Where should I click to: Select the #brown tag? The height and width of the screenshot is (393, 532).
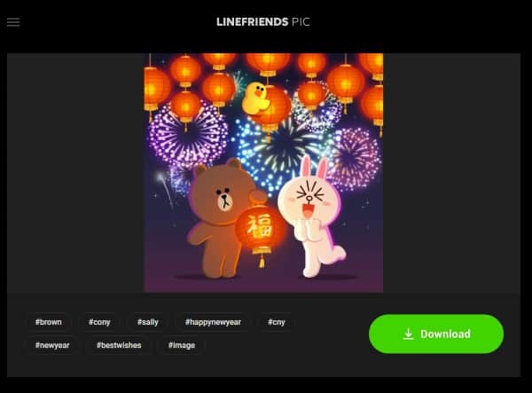tap(49, 322)
